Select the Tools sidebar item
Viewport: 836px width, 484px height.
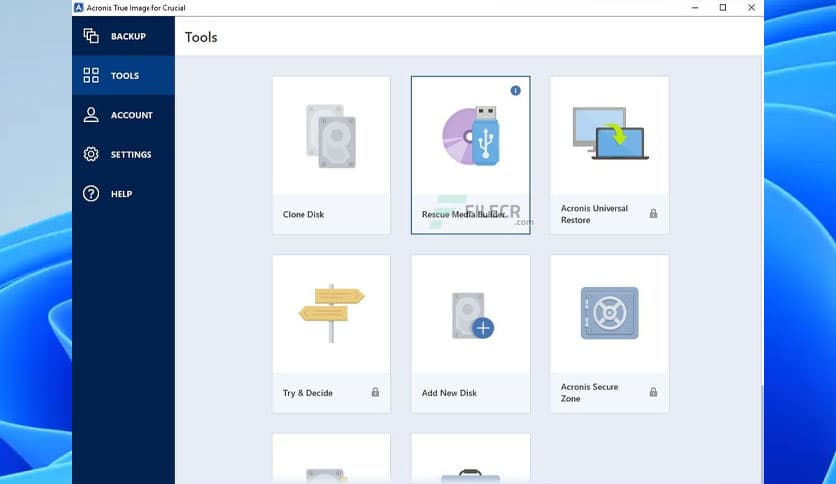(123, 75)
